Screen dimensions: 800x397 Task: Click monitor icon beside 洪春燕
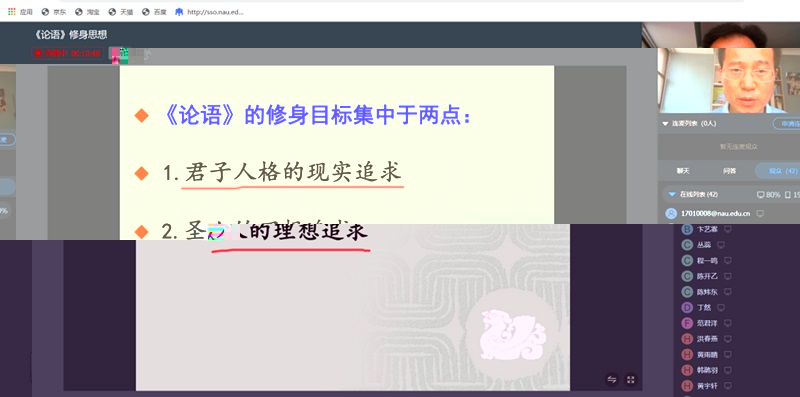(x=728, y=339)
